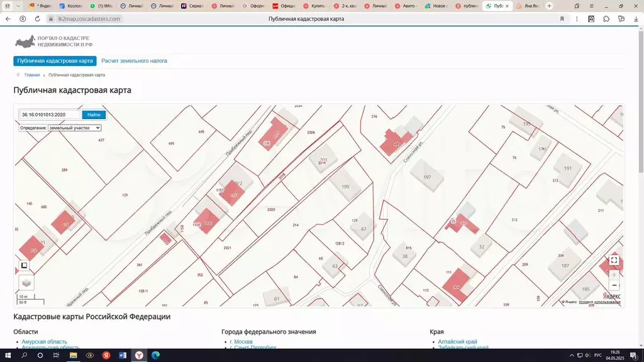The image size is (644, 362).
Task: Open Windows taskbar search
Action: [25, 356]
